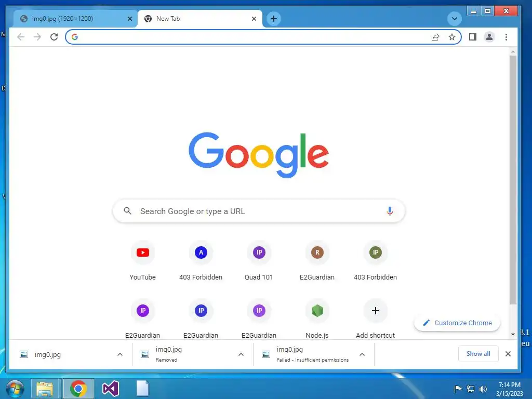Share this page via the share icon
The image size is (532, 399).
click(x=435, y=37)
